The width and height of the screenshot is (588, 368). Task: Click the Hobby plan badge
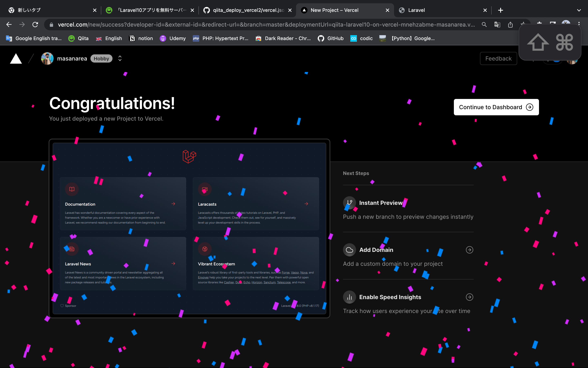point(101,58)
